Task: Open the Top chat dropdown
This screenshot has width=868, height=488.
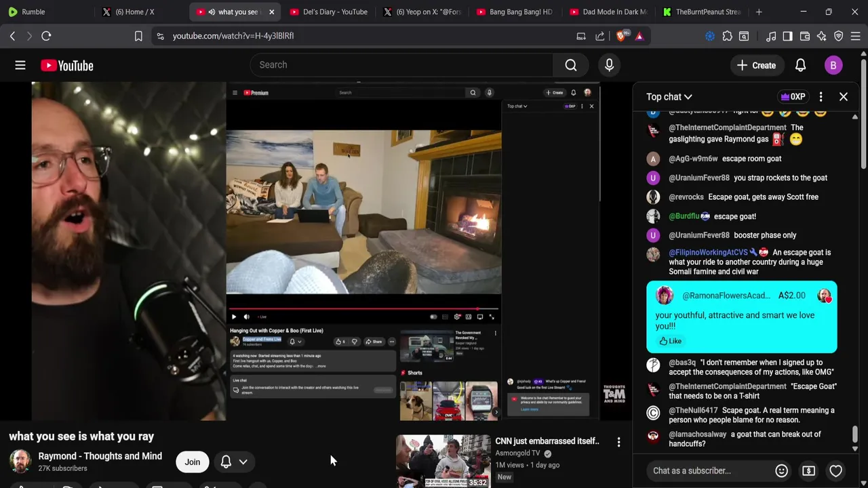Action: (669, 97)
